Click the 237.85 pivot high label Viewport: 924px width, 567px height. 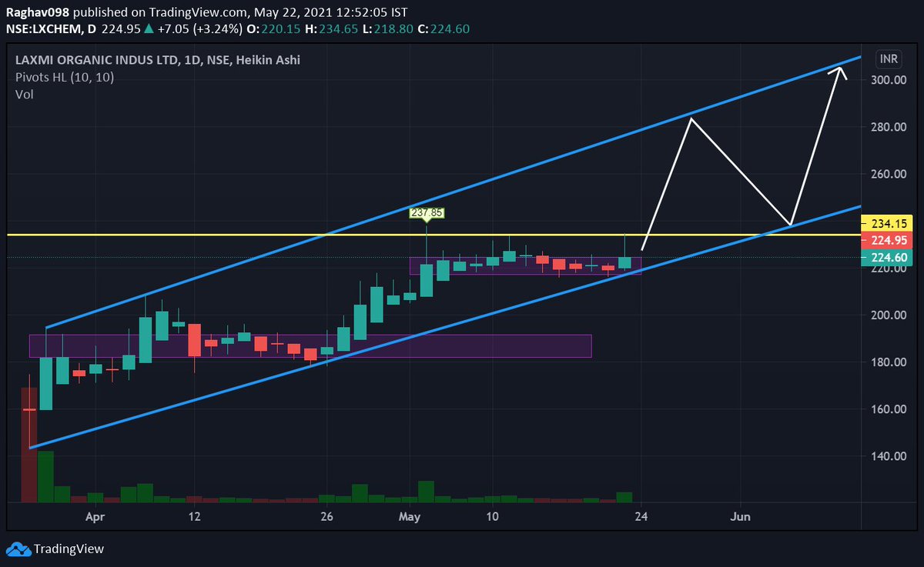pyautogui.click(x=427, y=213)
